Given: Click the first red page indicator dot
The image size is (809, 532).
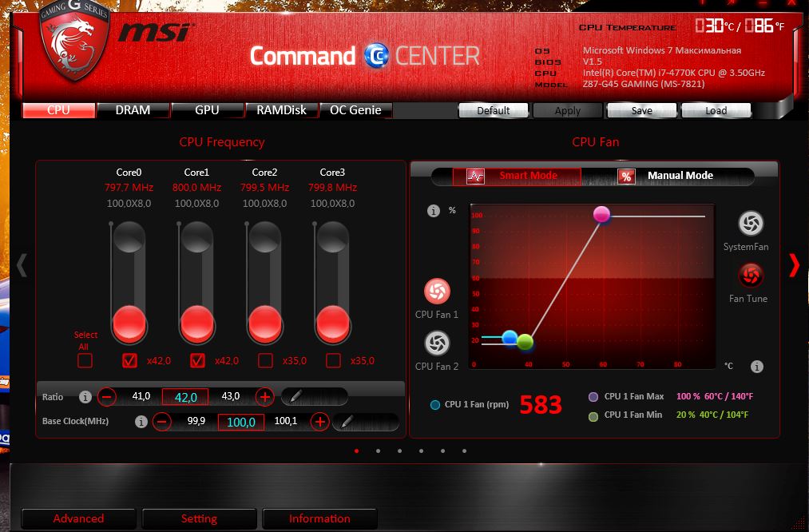Looking at the screenshot, I should (356, 451).
